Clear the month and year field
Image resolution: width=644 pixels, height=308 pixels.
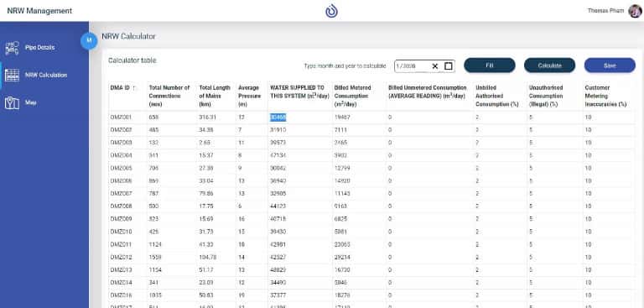click(435, 66)
